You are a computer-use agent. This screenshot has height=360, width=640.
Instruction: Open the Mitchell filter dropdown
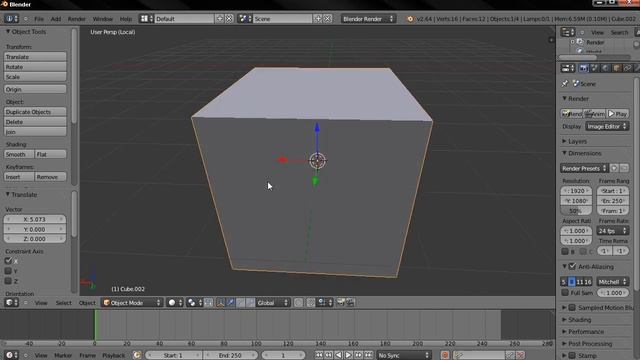click(x=612, y=282)
